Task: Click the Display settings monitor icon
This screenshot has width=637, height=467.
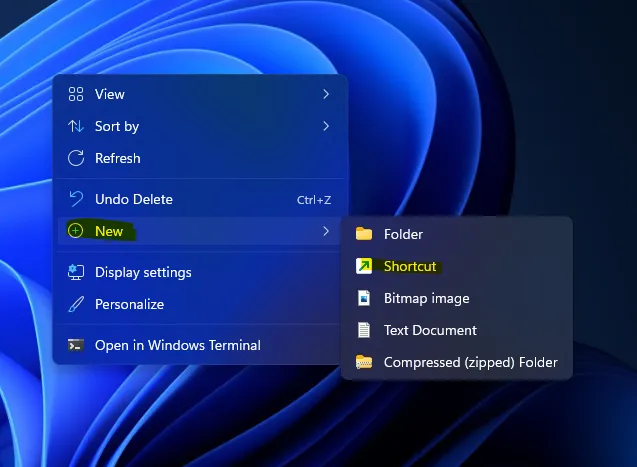Action: [76, 272]
